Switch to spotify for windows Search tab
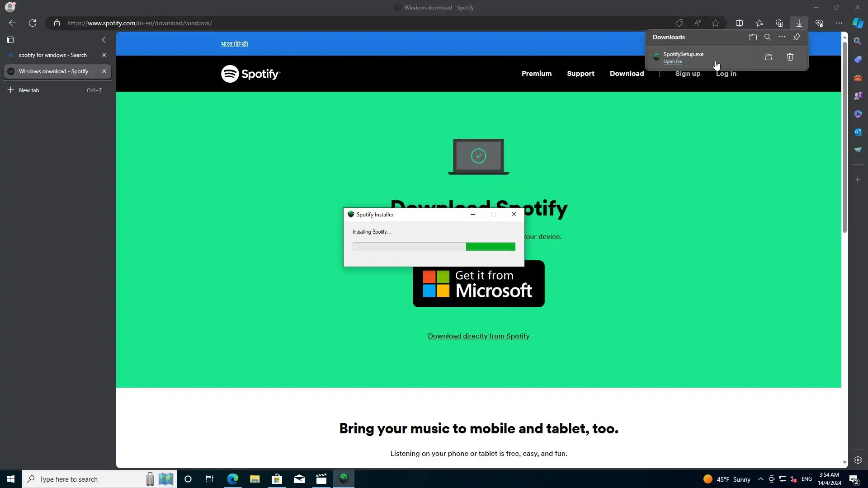Screen dimensions: 868x488 [x=52, y=55]
